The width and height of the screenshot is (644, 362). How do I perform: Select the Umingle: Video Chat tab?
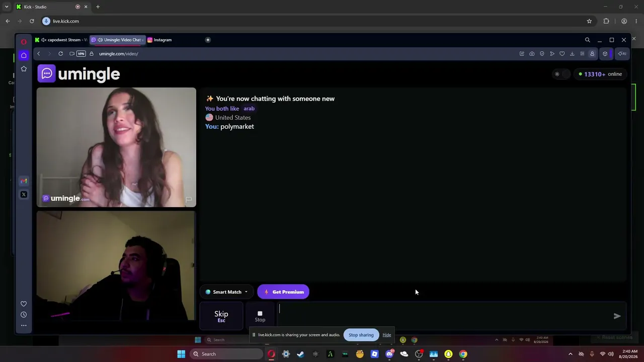tap(118, 40)
